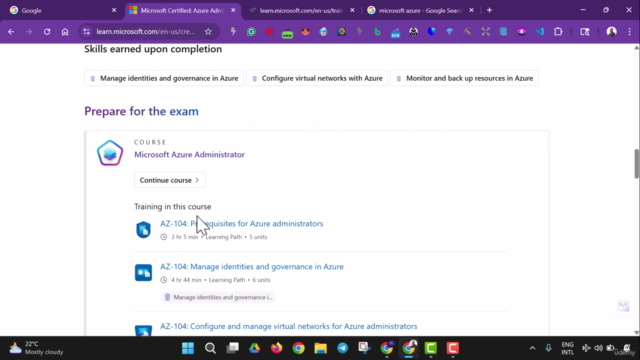The width and height of the screenshot is (640, 360).
Task: Close the microsoft azure search tab
Action: click(471, 10)
